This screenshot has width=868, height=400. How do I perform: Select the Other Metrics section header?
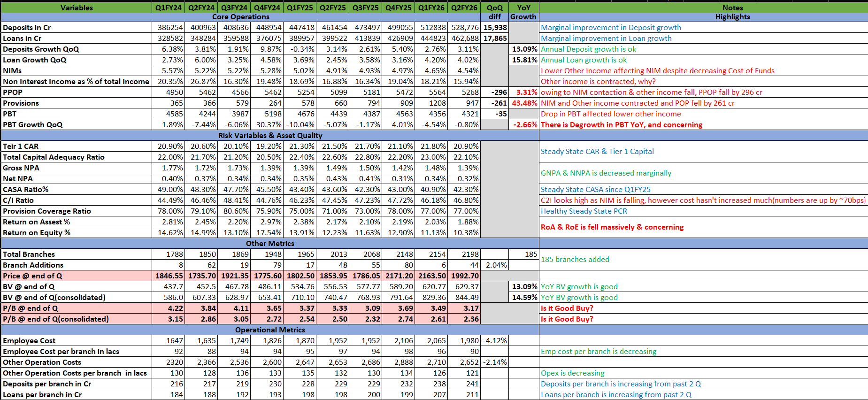(x=270, y=244)
